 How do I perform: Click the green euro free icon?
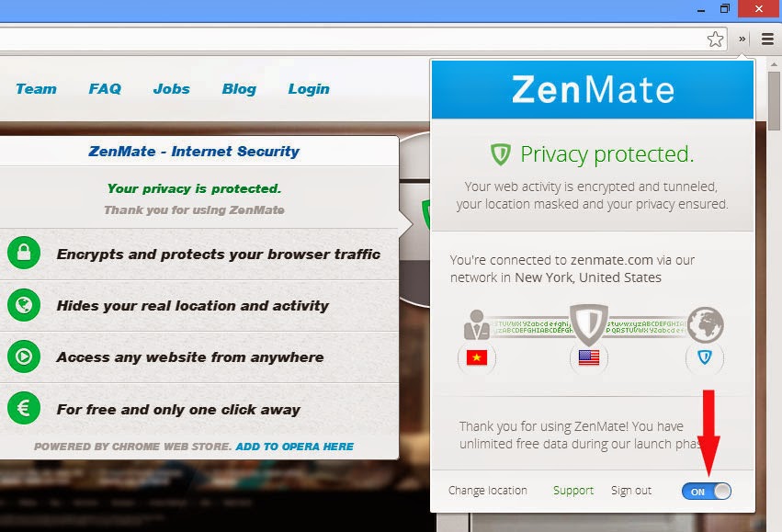pyautogui.click(x=24, y=408)
